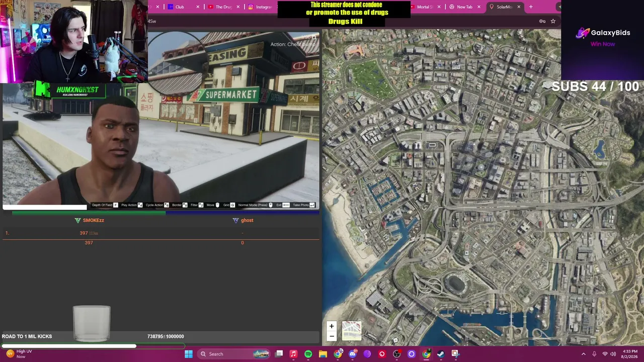Click the taskbar Search box
Viewport: 644px width, 362px height.
[234, 354]
